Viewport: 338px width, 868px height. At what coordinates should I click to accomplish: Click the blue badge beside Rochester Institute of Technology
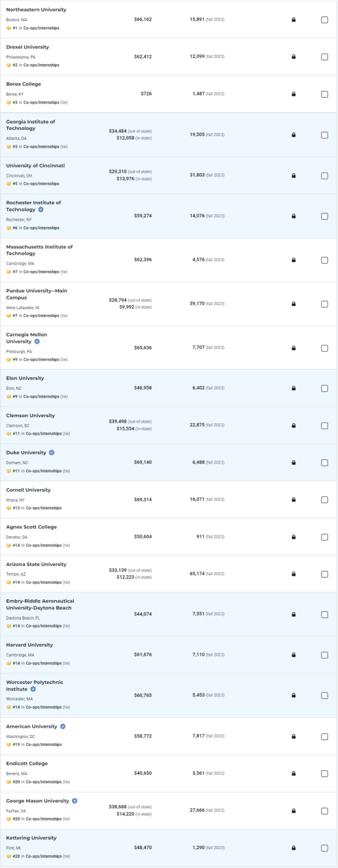[41, 209]
